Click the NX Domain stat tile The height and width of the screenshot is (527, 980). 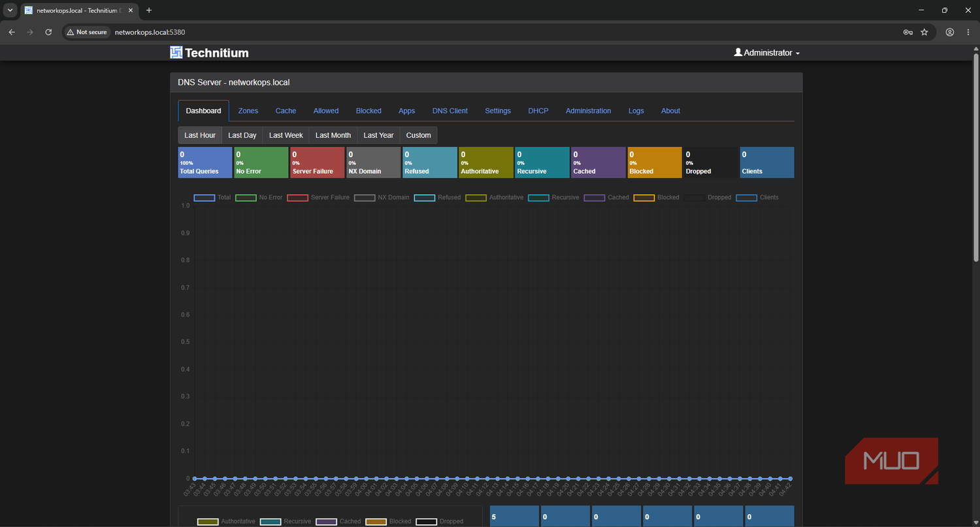[x=374, y=163]
